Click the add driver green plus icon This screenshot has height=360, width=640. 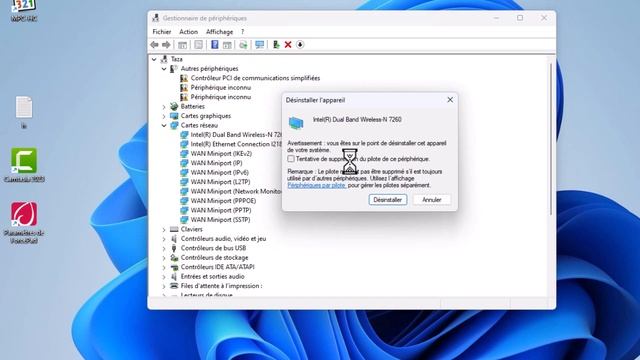[276, 45]
